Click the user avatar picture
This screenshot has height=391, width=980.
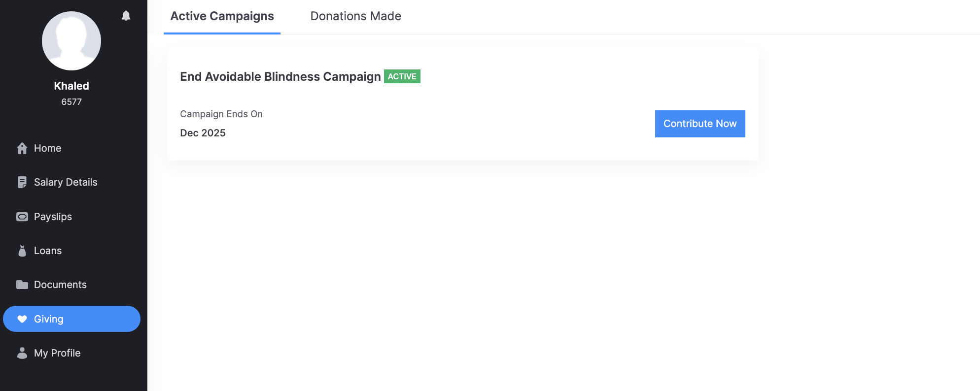pos(71,41)
